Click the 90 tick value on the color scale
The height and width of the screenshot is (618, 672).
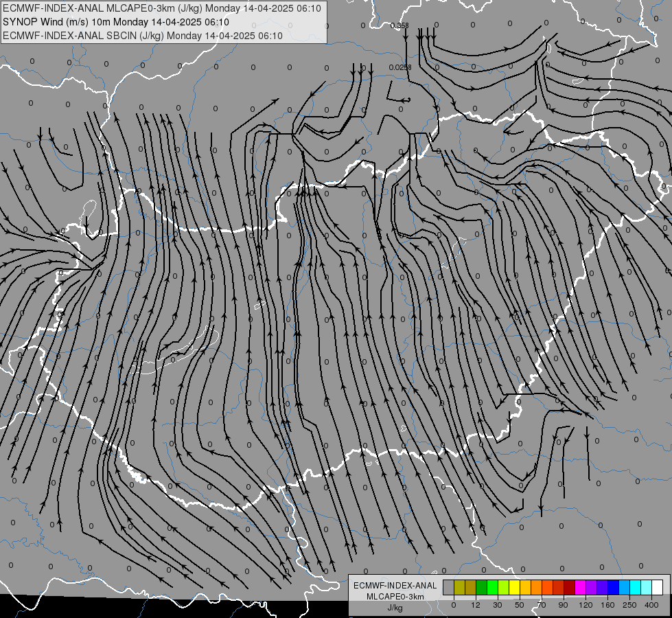[563, 605]
